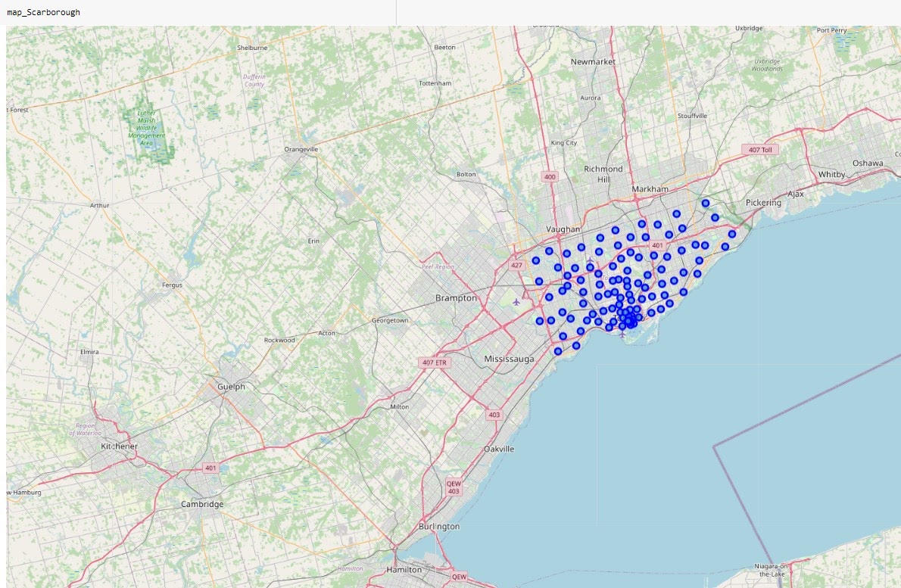Screen dimensions: 901x588
Task: Click the Tottenham label
Action: pos(435,83)
